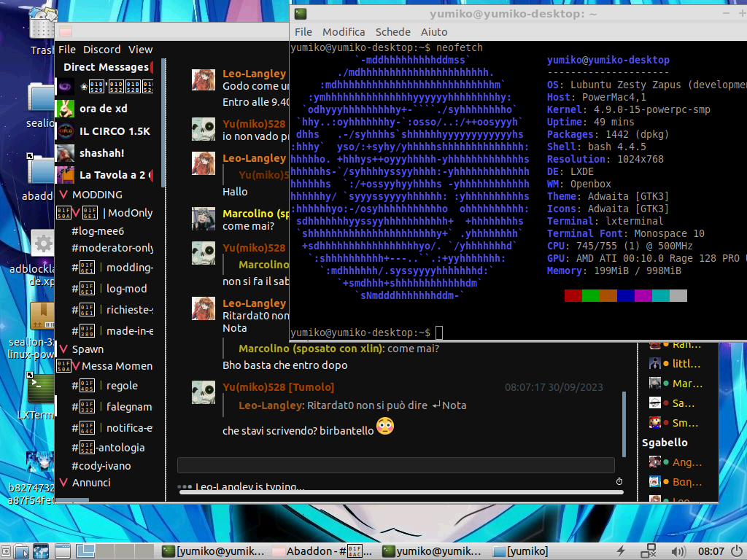Click the web browser globe icon in taskbar
Image resolution: width=747 pixels, height=560 pixels.
click(41, 551)
